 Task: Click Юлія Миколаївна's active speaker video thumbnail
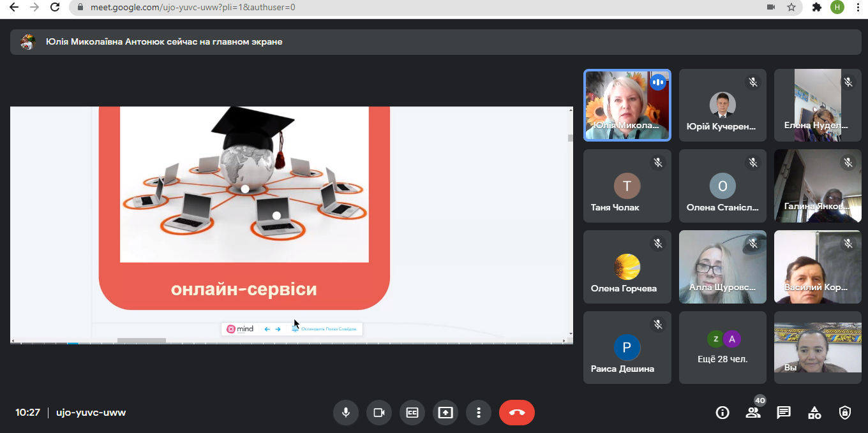click(x=627, y=105)
